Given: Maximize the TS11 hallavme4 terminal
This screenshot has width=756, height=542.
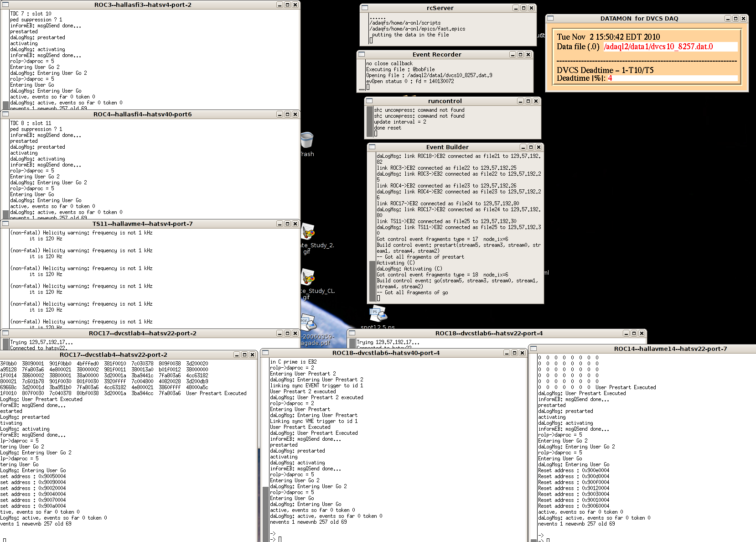Looking at the screenshot, I should coord(287,224).
